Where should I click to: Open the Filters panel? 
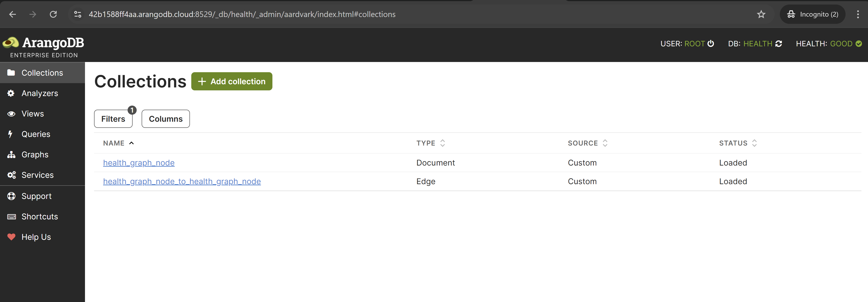tap(113, 119)
